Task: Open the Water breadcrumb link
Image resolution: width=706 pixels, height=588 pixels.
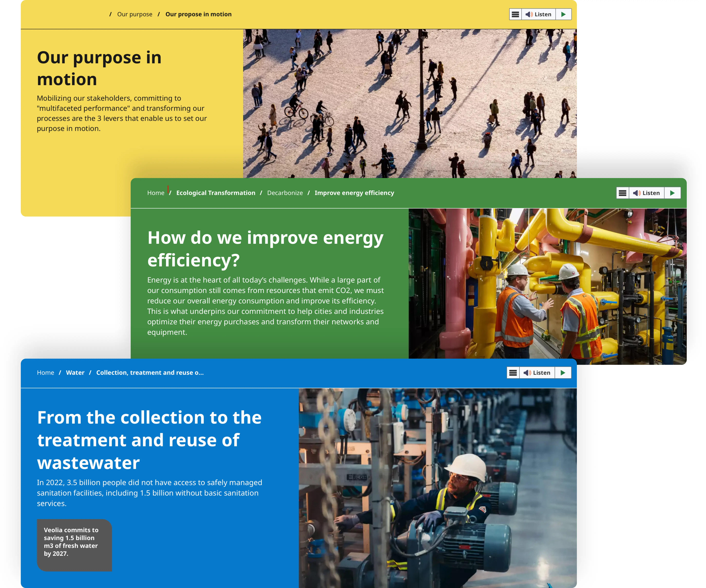Action: tap(75, 373)
